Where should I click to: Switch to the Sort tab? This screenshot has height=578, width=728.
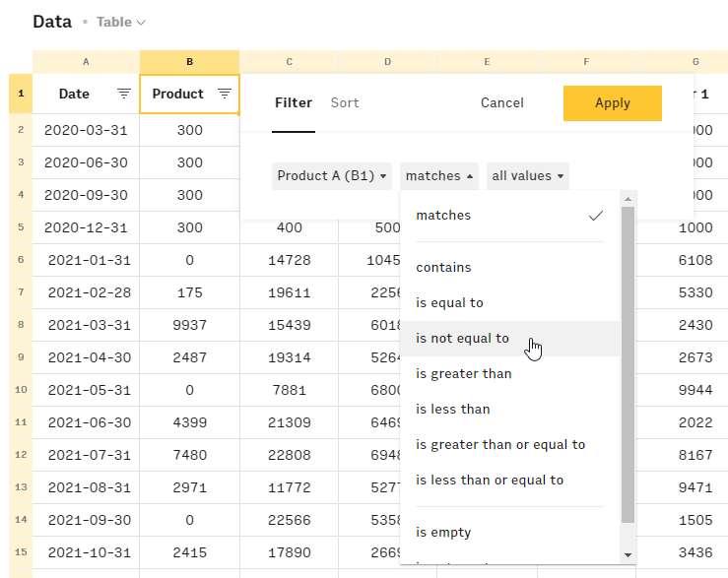(345, 102)
